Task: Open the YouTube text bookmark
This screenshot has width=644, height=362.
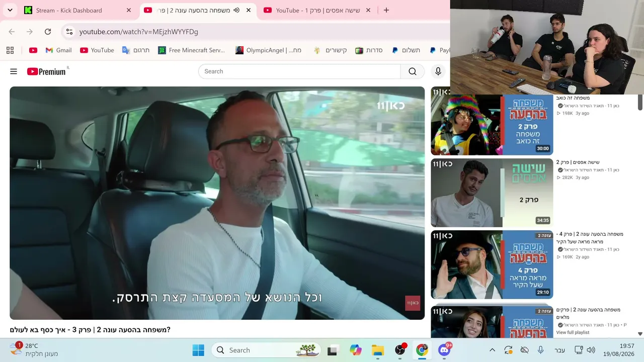Action: [97, 50]
